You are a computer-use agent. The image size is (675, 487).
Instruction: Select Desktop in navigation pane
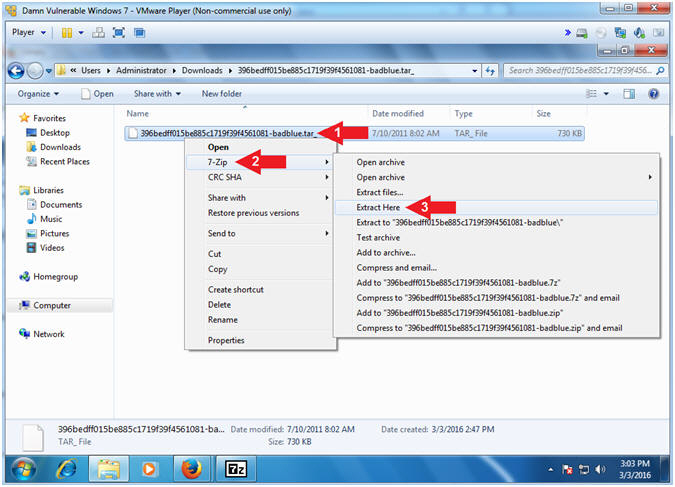pos(55,133)
